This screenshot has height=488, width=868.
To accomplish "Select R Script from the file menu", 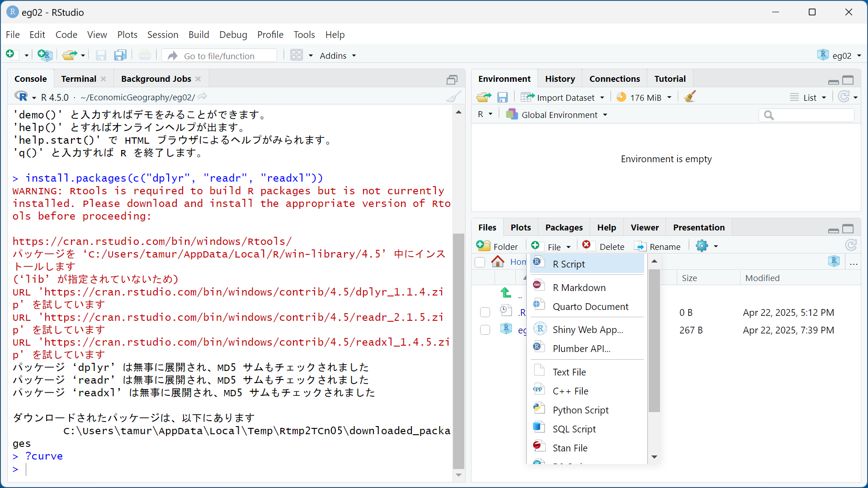I will click(x=568, y=264).
